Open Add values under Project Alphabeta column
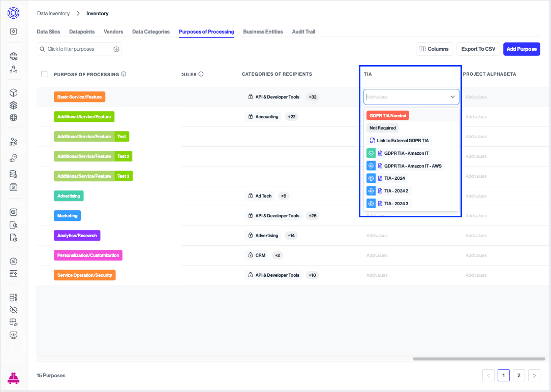The width and height of the screenshot is (551, 392). [476, 96]
